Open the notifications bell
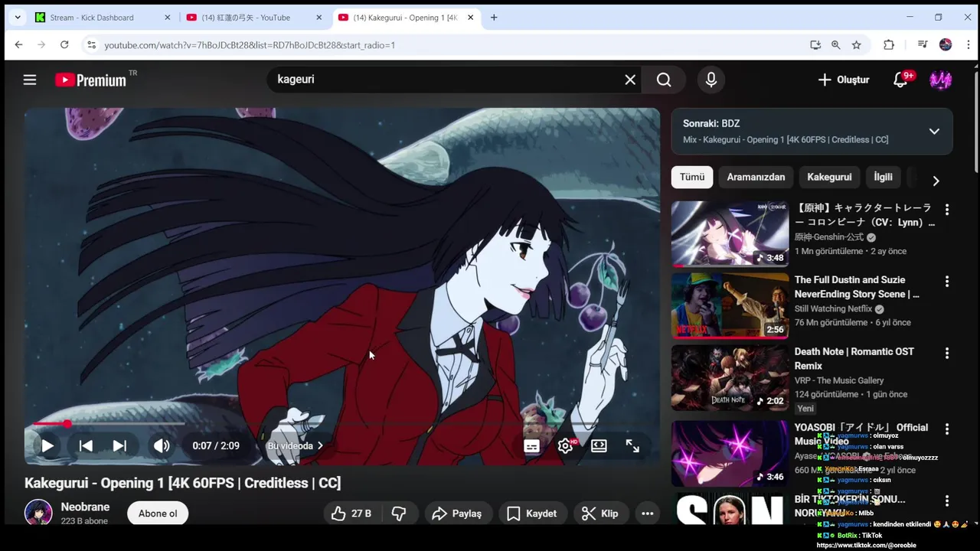The width and height of the screenshot is (980, 551). [901, 80]
